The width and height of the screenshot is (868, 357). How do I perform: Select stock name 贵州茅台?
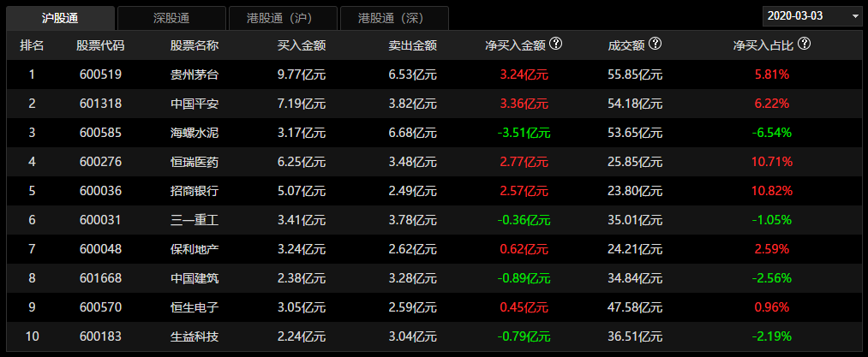(x=195, y=74)
